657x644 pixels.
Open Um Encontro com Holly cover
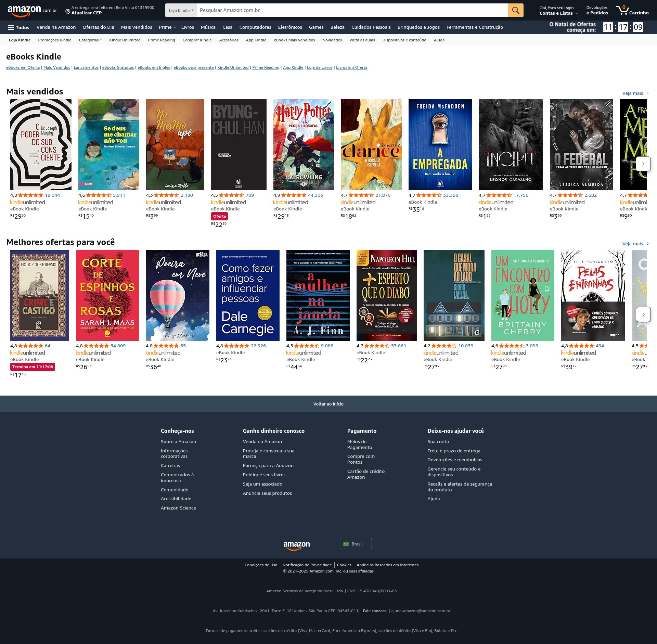523,295
